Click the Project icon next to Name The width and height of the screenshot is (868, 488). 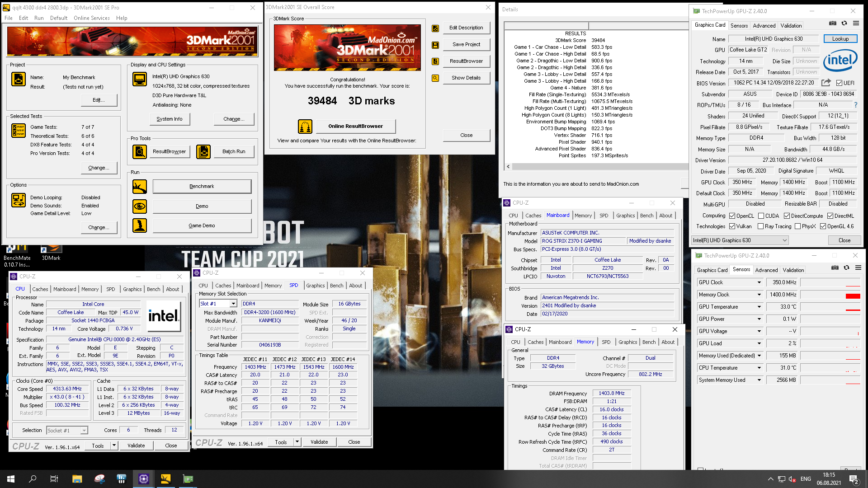tap(19, 79)
